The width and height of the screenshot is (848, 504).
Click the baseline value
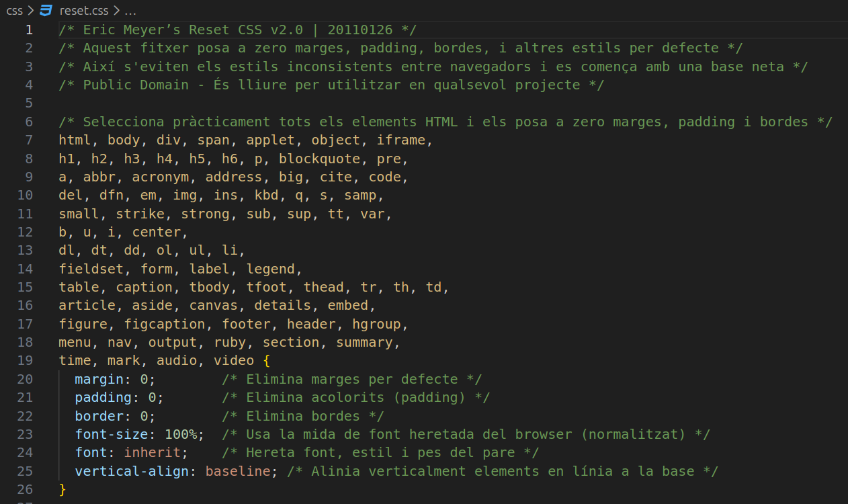pyautogui.click(x=237, y=471)
